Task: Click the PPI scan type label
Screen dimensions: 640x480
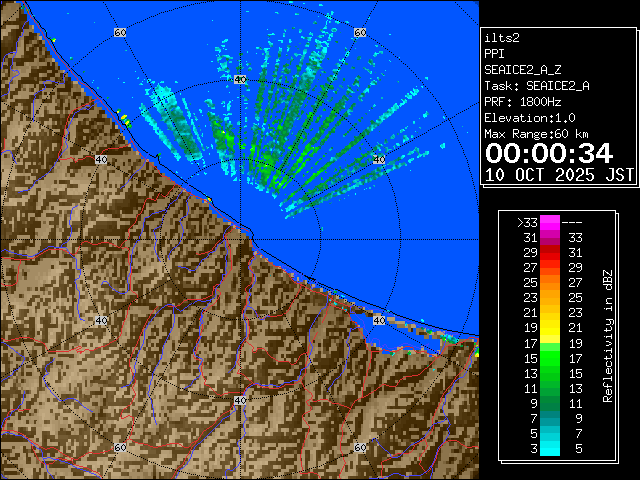Action: click(494, 53)
